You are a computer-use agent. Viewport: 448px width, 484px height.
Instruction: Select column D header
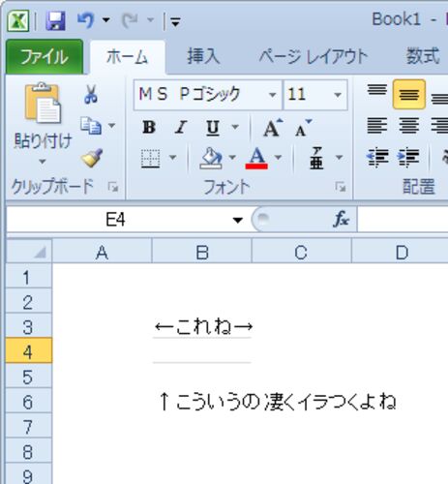click(400, 253)
